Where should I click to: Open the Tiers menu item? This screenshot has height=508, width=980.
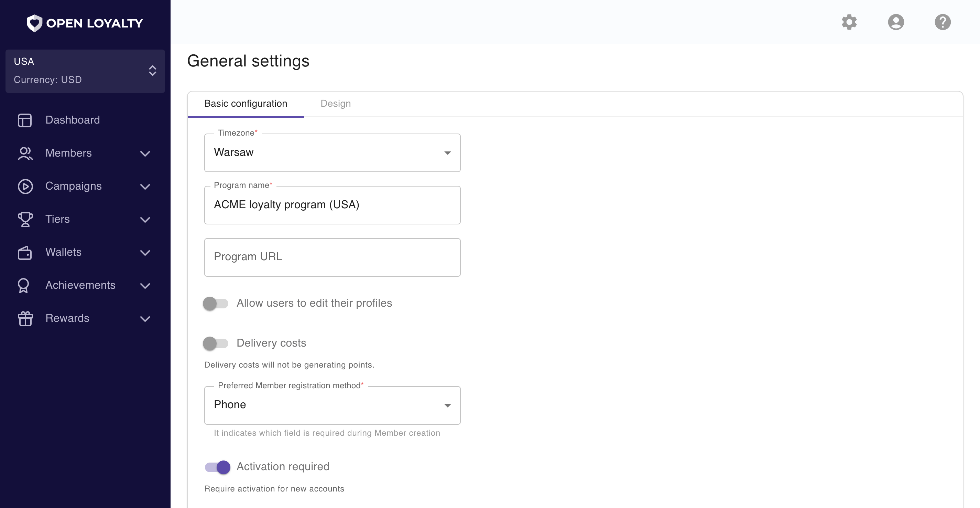(57, 219)
